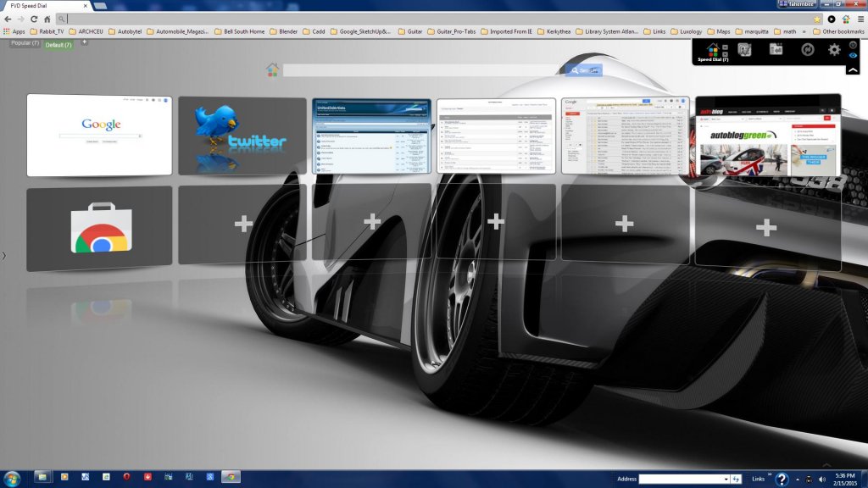The width and height of the screenshot is (868, 488).
Task: Click the Speed Dial extension toolbar icon
Action: (x=846, y=19)
